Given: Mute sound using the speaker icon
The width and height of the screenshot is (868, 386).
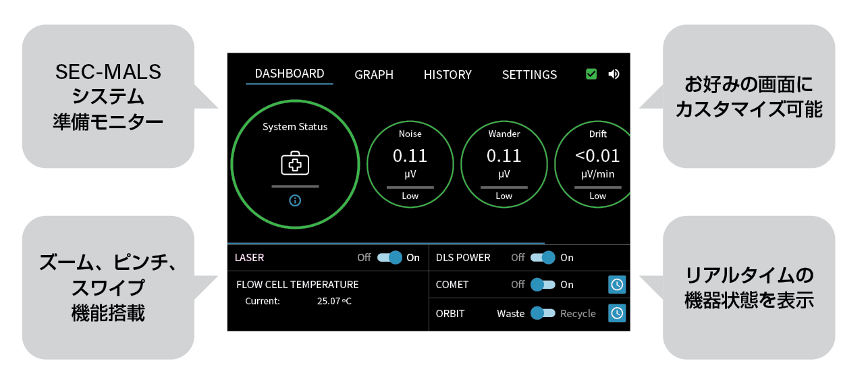Looking at the screenshot, I should pyautogui.click(x=614, y=74).
